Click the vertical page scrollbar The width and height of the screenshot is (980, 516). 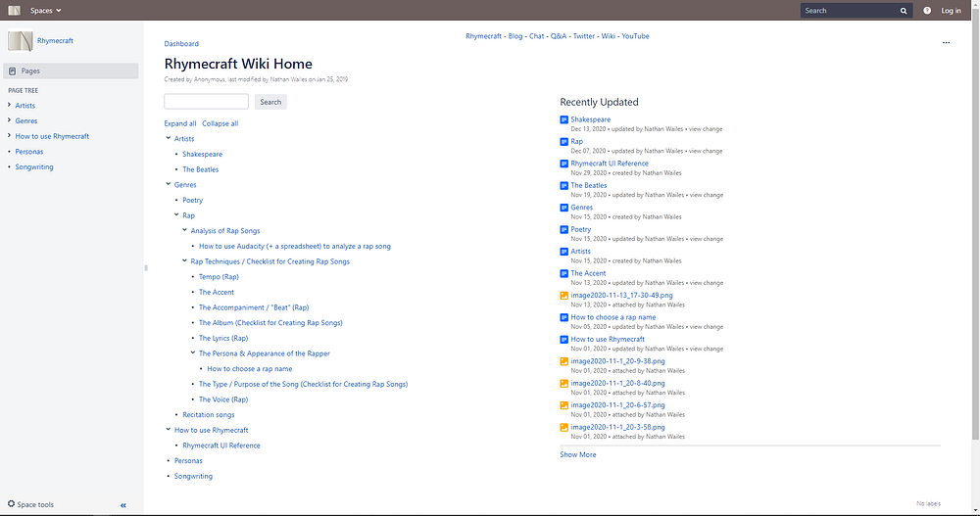click(976, 225)
